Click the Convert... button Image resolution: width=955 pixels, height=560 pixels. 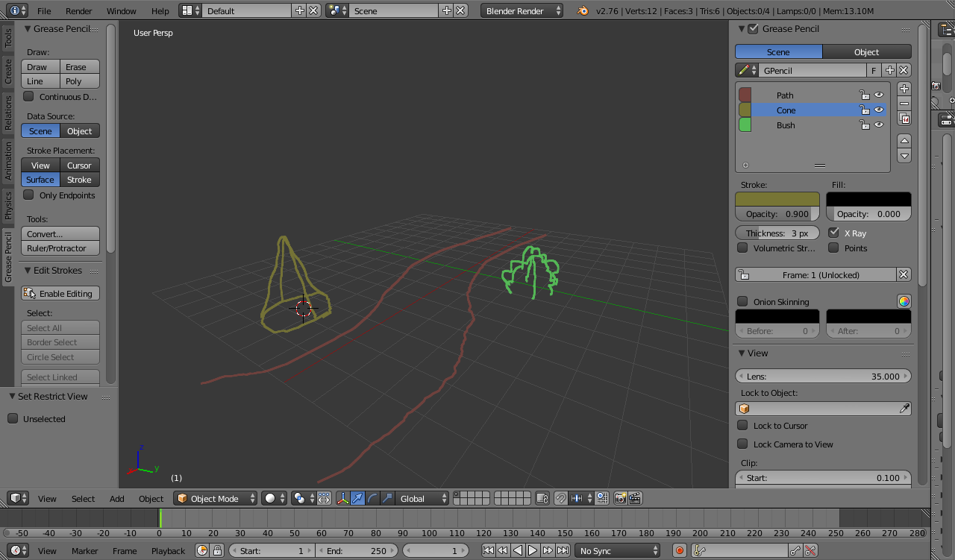[x=60, y=233]
